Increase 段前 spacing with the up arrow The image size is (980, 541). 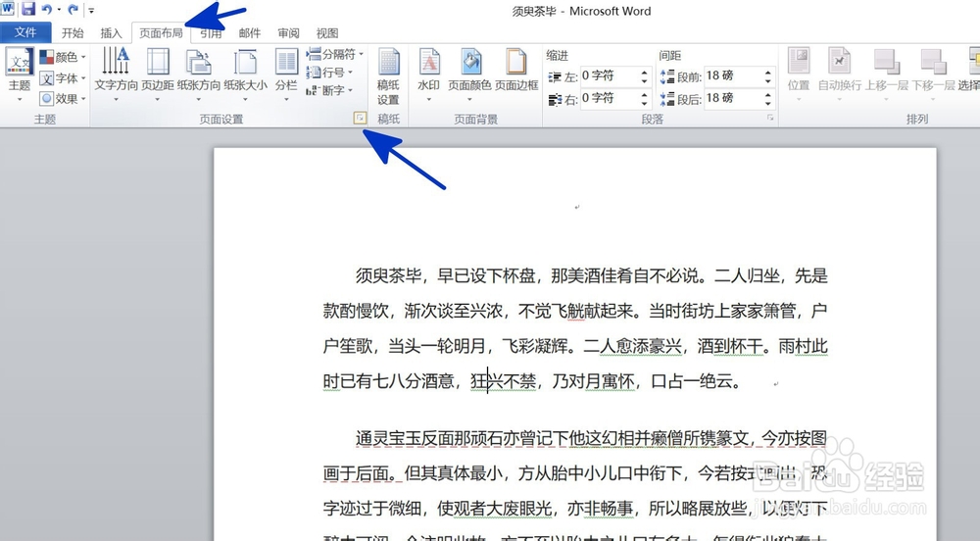coord(768,72)
